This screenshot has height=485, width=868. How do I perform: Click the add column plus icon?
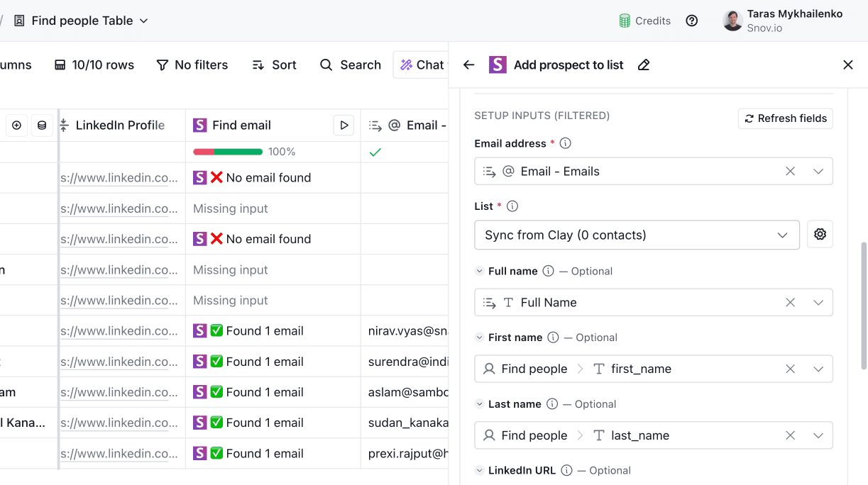16,126
